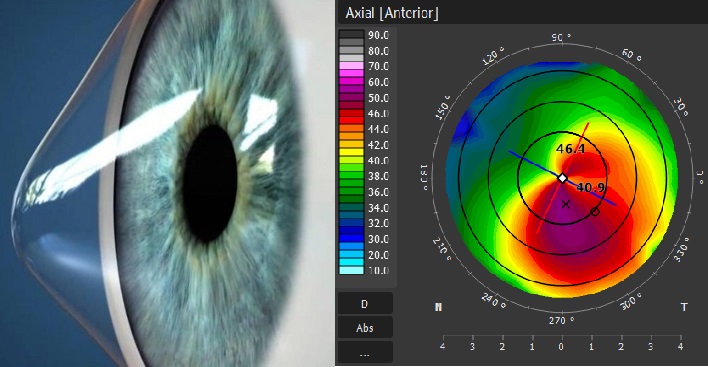Click the 300° axis label
Screen dimensions: 708x367
[631, 301]
